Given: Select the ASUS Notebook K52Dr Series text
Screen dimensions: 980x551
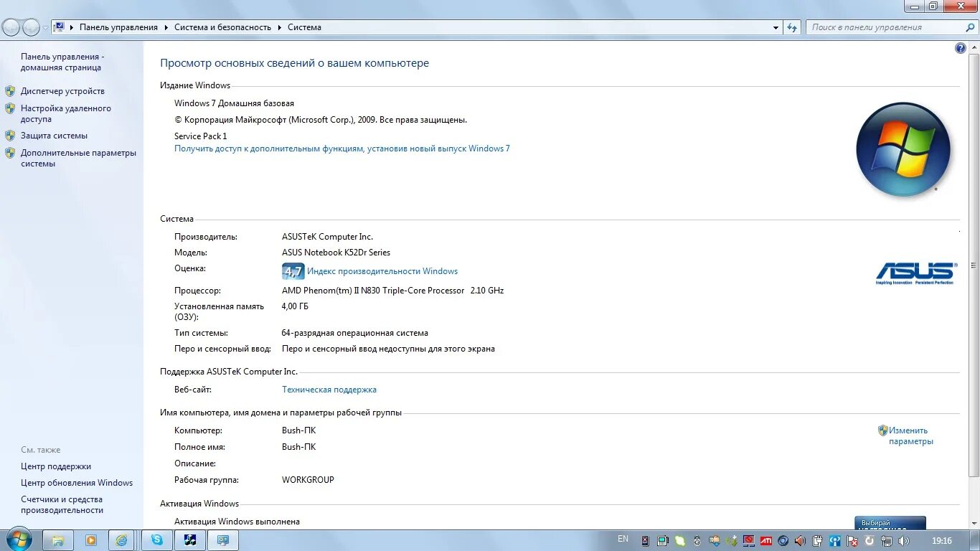Looking at the screenshot, I should click(x=336, y=253).
